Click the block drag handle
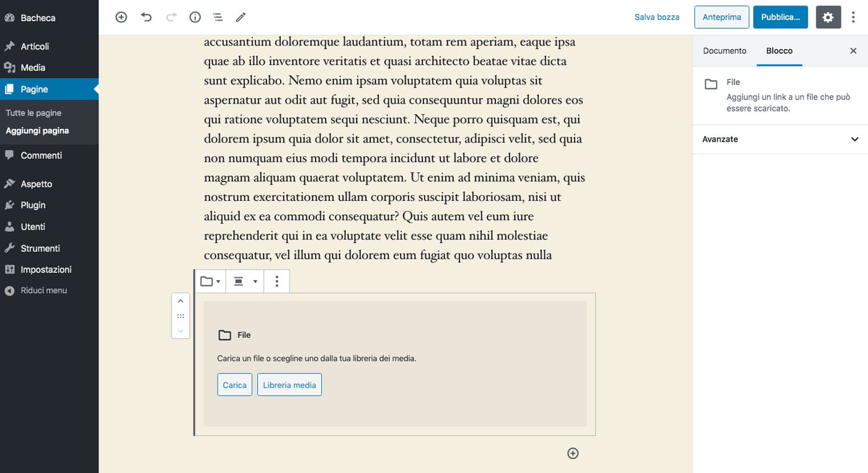 click(x=180, y=316)
